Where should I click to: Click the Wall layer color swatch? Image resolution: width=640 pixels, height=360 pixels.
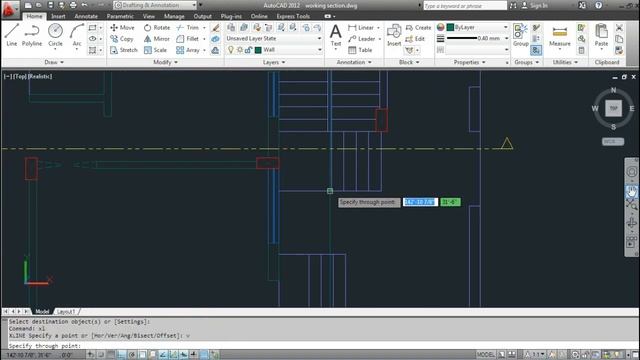[258, 50]
